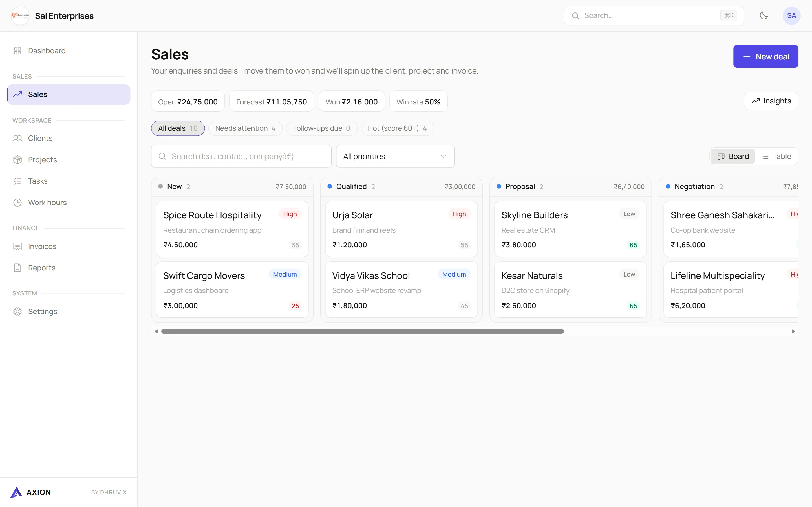
Task: Open the Insights button
Action: [771, 101]
